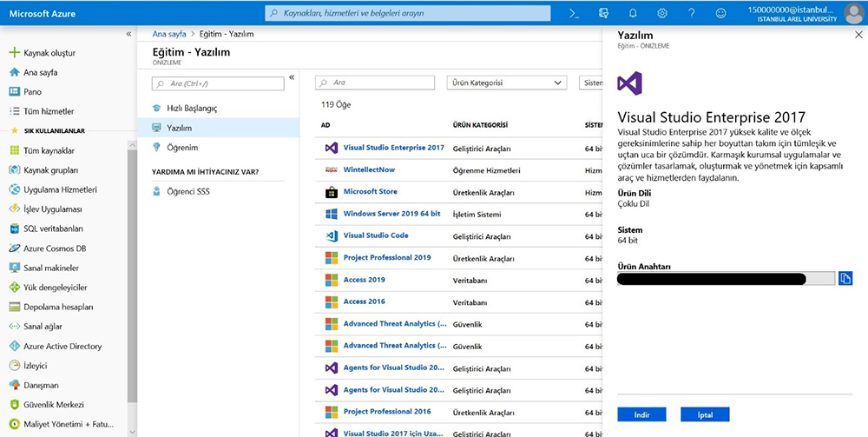The image size is (868, 437).
Task: Click the Project Professional 2019 row icon
Action: point(332,258)
